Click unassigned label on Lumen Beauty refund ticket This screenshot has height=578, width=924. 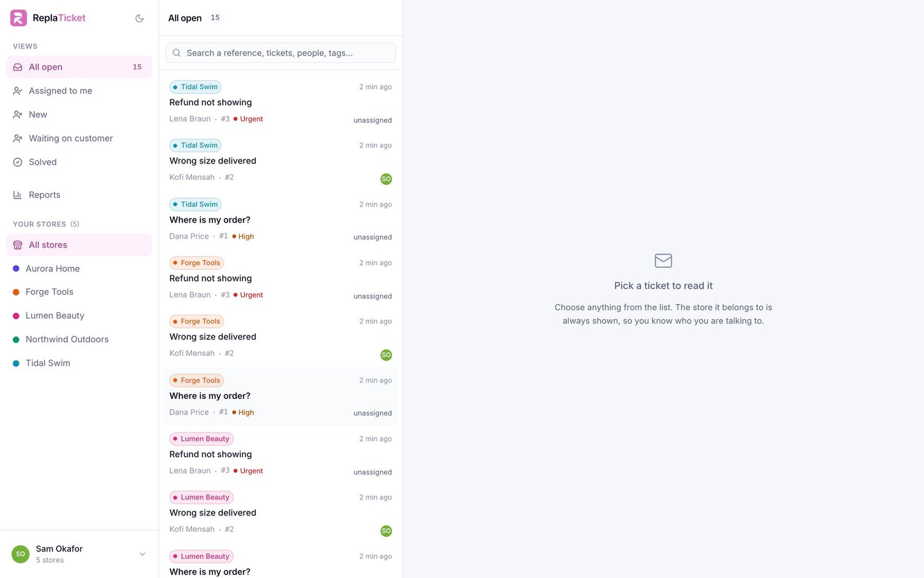pos(372,472)
